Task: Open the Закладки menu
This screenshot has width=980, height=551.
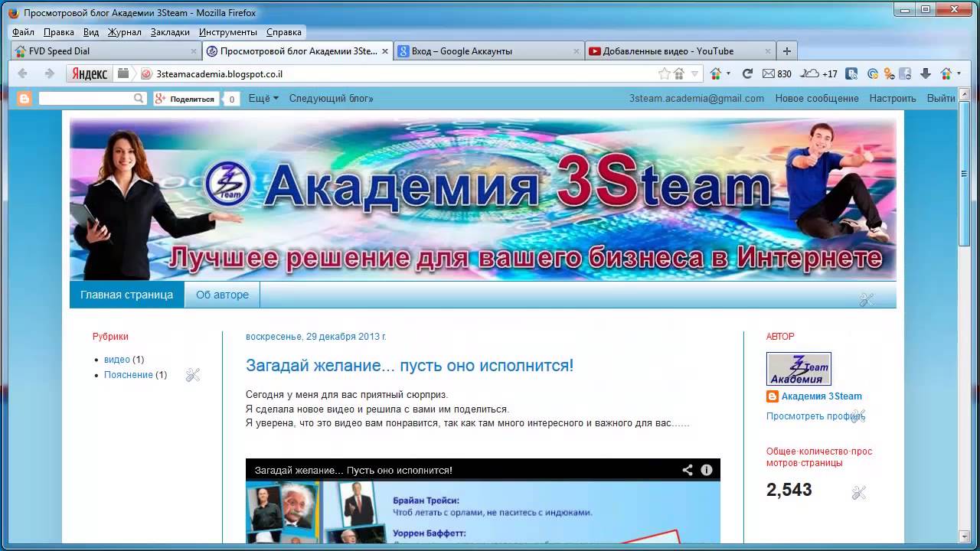Action: 170,32
